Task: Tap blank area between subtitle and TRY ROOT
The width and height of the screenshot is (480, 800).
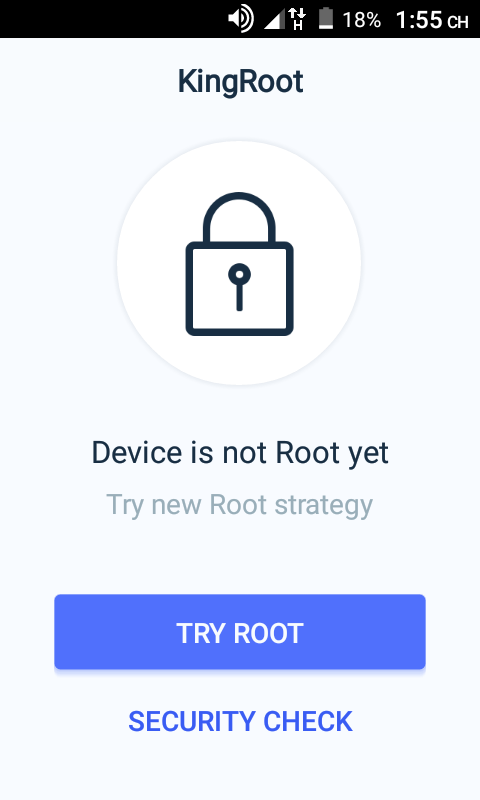Action: coord(240,558)
